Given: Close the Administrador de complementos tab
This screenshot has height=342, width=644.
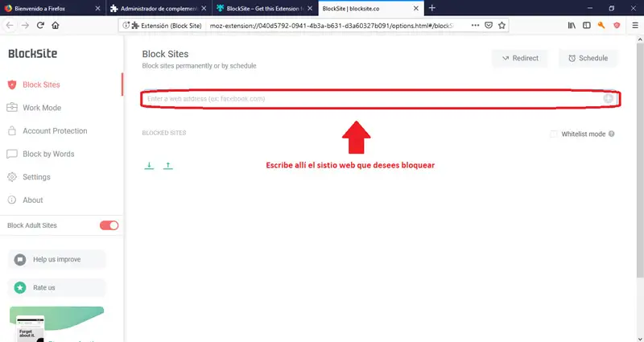Looking at the screenshot, I should (204, 8).
